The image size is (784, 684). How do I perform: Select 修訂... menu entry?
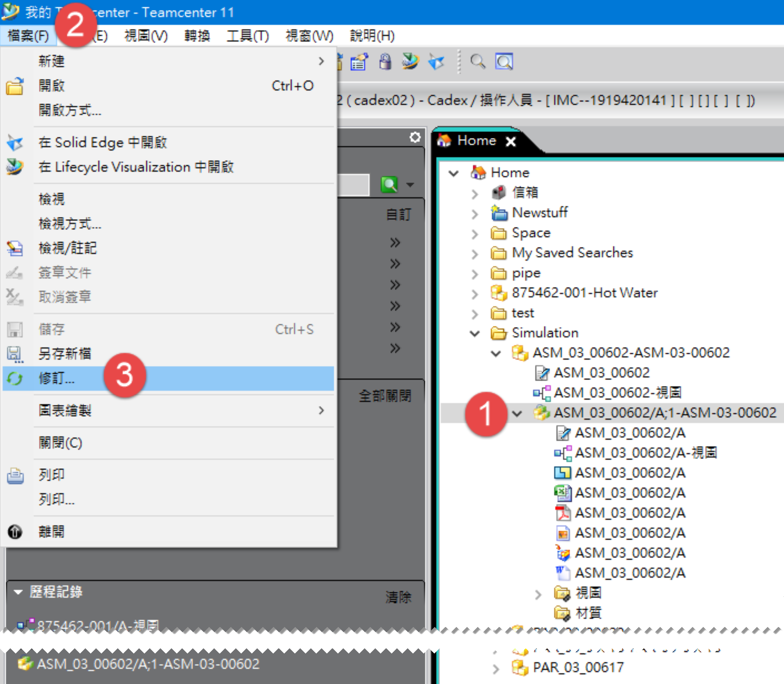(x=168, y=378)
